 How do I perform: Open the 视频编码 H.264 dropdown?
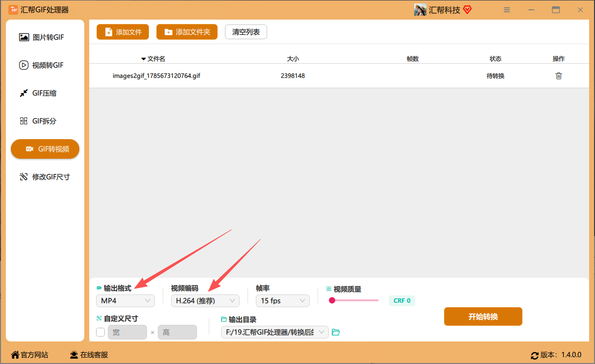(205, 301)
